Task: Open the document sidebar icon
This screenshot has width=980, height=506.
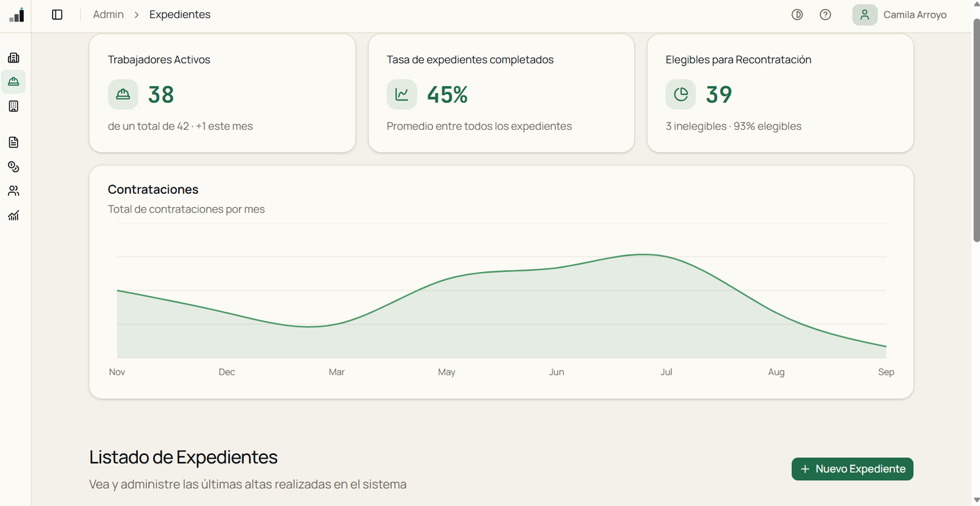Action: click(x=13, y=142)
